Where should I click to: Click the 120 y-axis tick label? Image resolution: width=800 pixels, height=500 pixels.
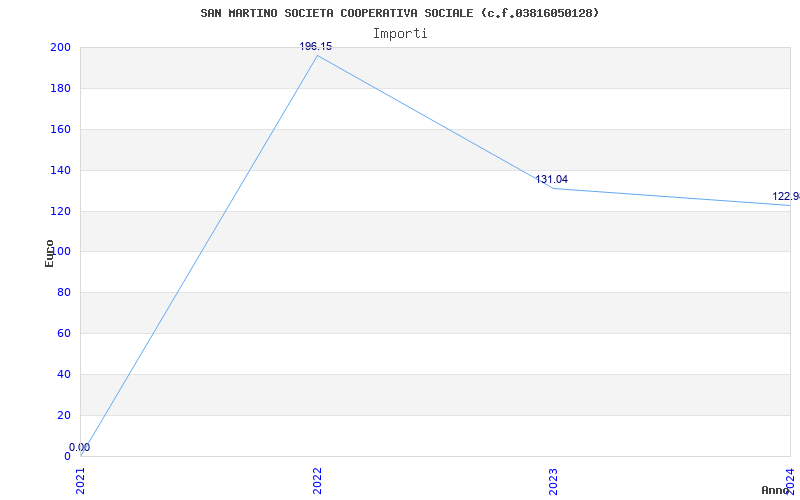click(x=60, y=211)
